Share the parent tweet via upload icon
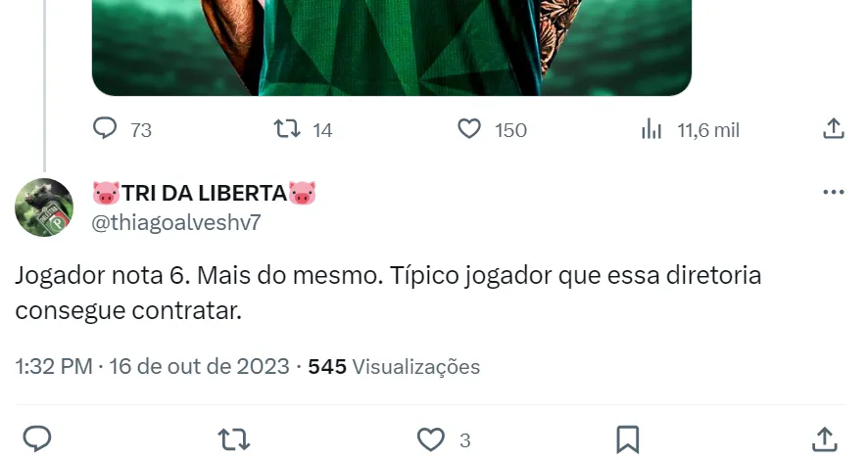868x460 pixels. click(x=833, y=129)
